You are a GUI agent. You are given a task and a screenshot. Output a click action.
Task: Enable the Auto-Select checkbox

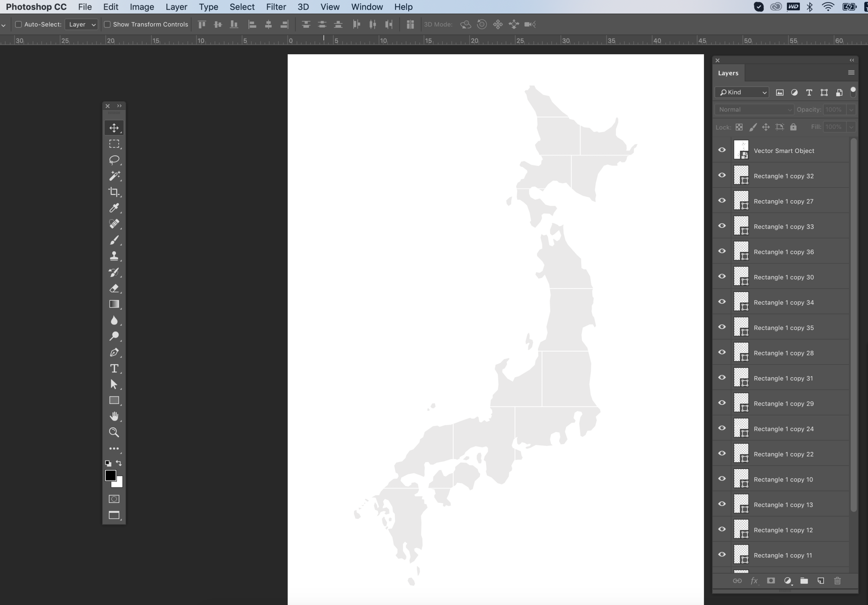18,24
